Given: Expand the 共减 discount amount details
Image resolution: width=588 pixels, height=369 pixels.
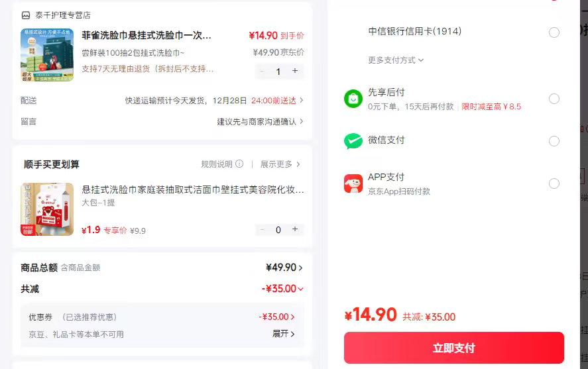Looking at the screenshot, I should point(283,289).
